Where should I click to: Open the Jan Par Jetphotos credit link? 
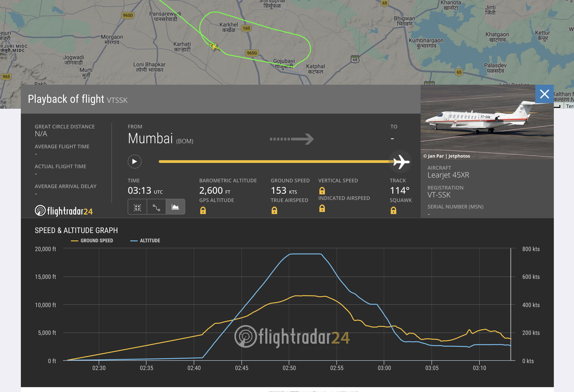coord(447,156)
